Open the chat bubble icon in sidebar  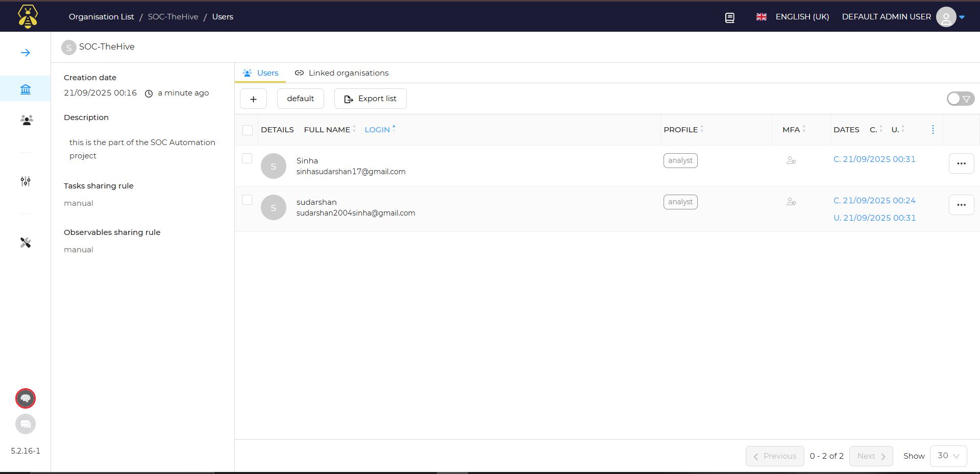click(26, 424)
